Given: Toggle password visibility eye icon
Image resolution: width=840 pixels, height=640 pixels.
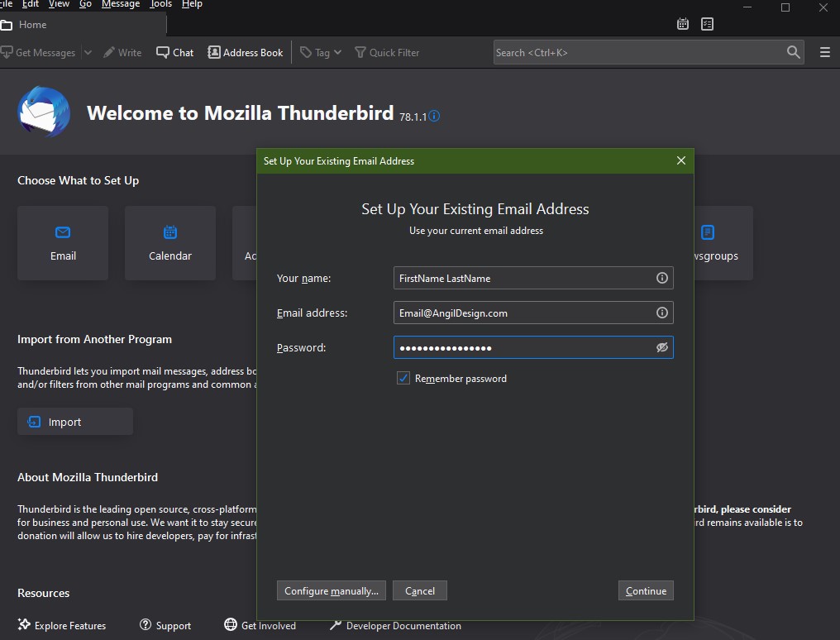Looking at the screenshot, I should coord(662,347).
